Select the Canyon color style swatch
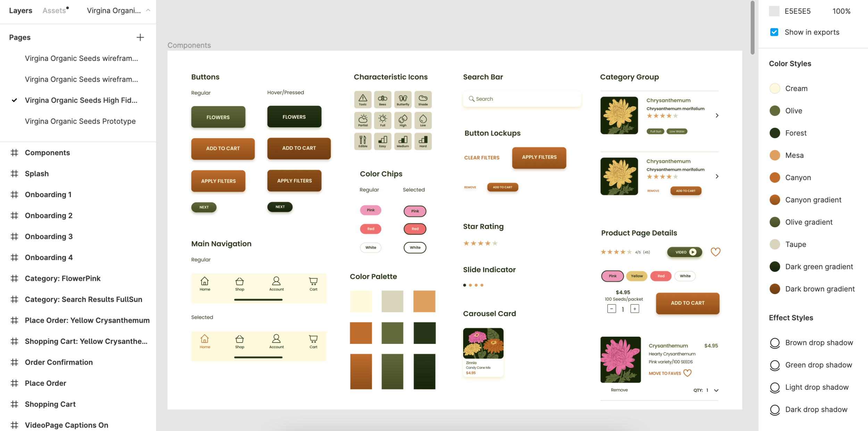868x431 pixels. click(775, 178)
